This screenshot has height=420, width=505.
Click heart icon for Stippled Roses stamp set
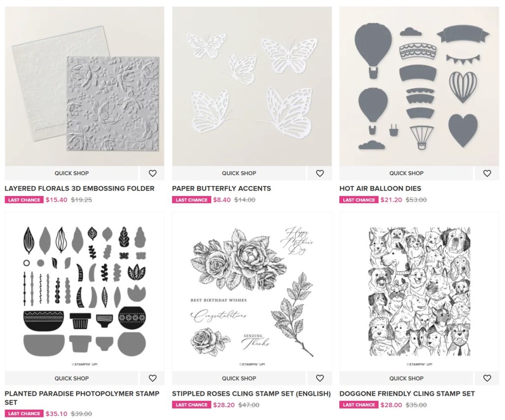320,379
